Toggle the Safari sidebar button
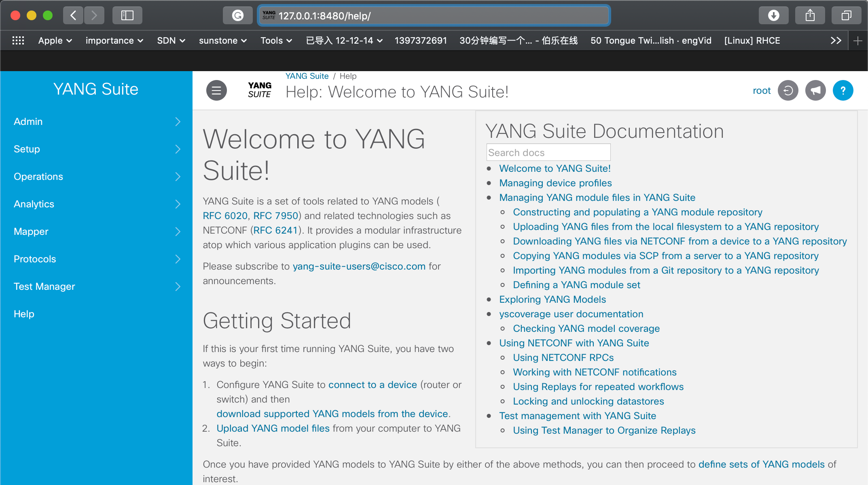 coord(127,15)
